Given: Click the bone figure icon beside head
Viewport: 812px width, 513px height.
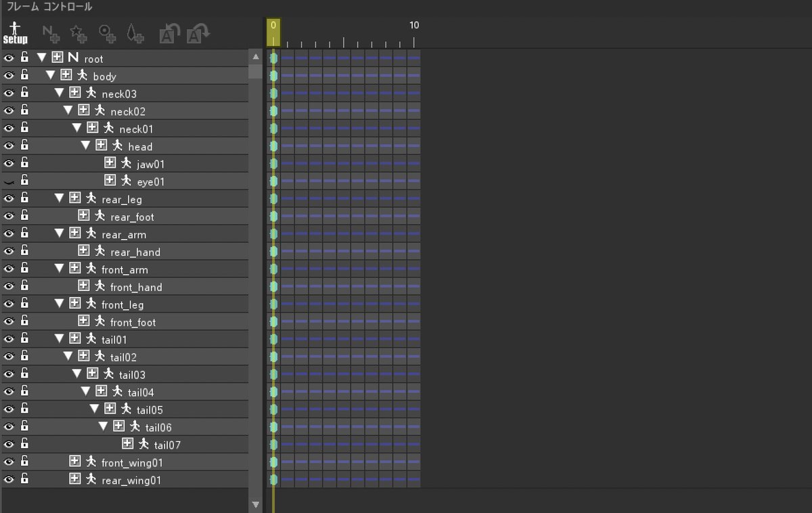Looking at the screenshot, I should pos(118,146).
